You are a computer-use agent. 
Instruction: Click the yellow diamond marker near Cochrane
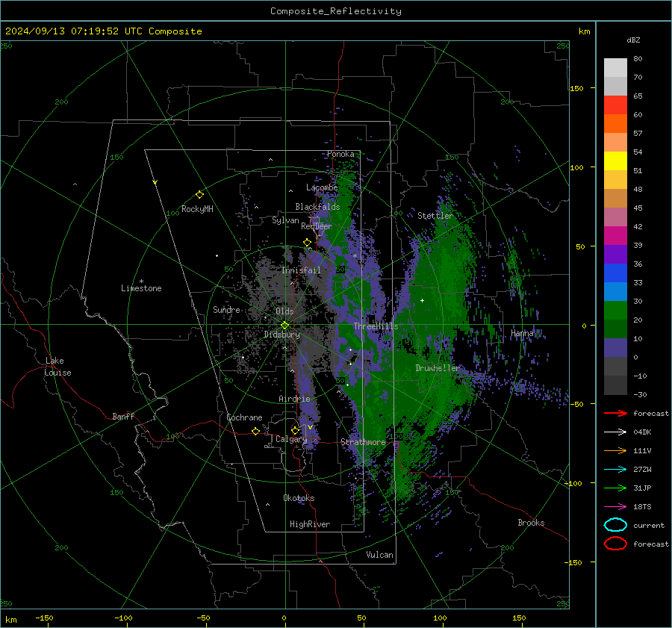click(x=255, y=431)
